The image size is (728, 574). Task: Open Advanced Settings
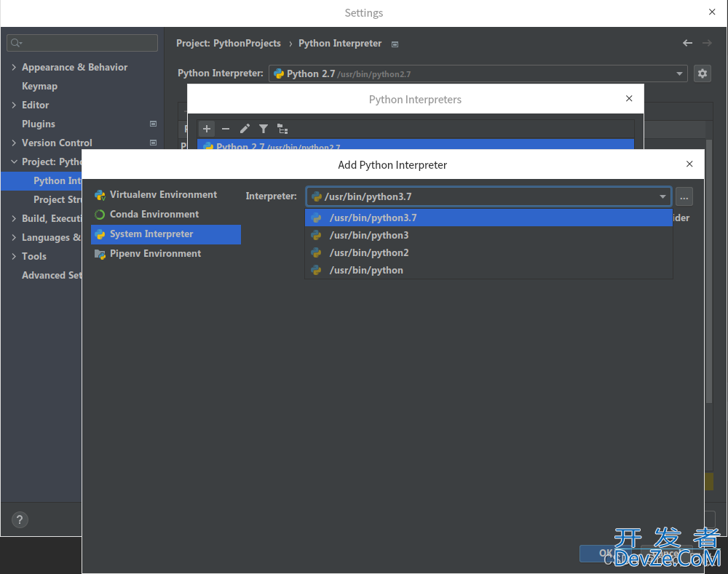coord(52,275)
